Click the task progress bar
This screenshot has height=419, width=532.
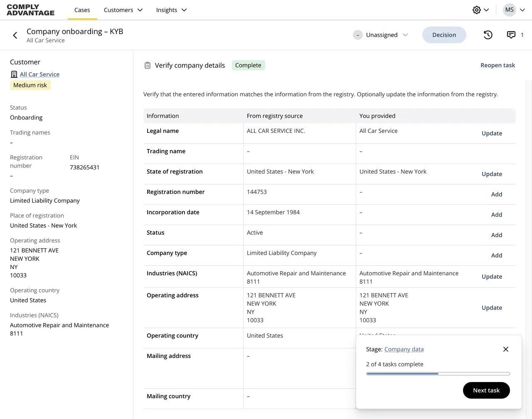pyautogui.click(x=438, y=373)
